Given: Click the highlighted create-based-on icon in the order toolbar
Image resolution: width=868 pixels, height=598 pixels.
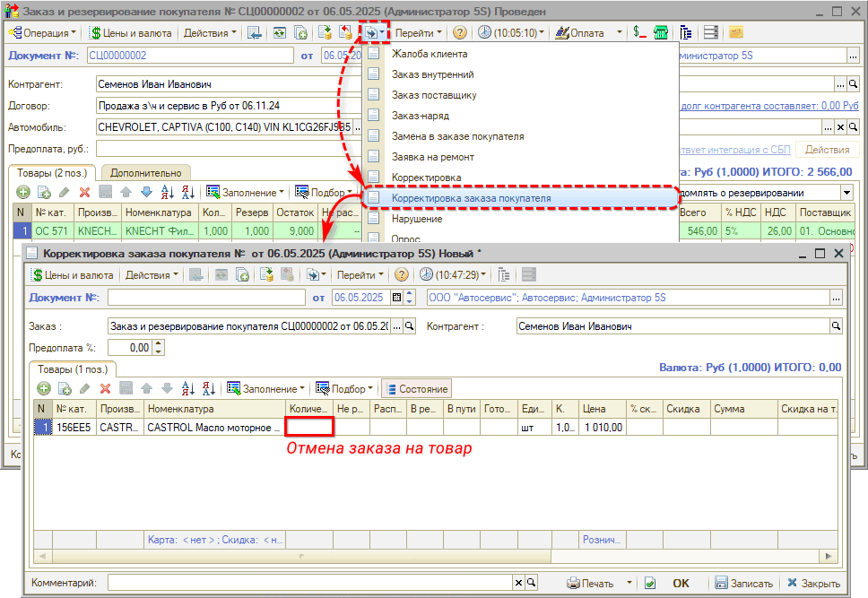Looking at the screenshot, I should coord(375,32).
